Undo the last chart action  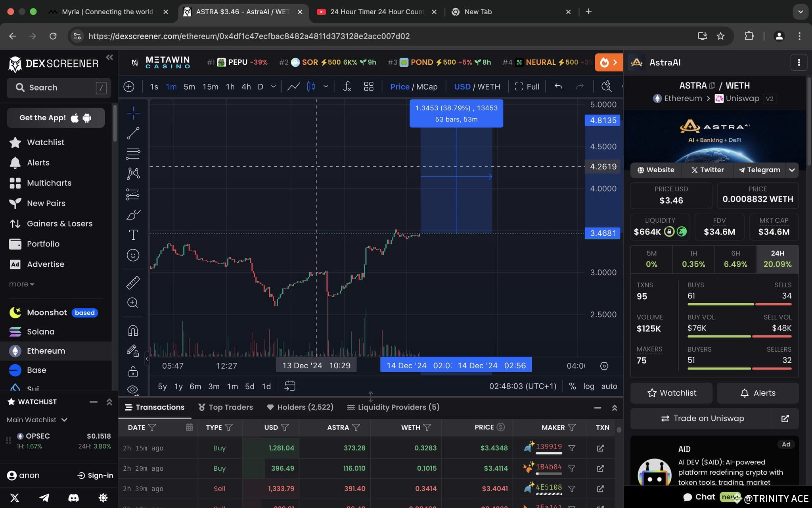[559, 87]
